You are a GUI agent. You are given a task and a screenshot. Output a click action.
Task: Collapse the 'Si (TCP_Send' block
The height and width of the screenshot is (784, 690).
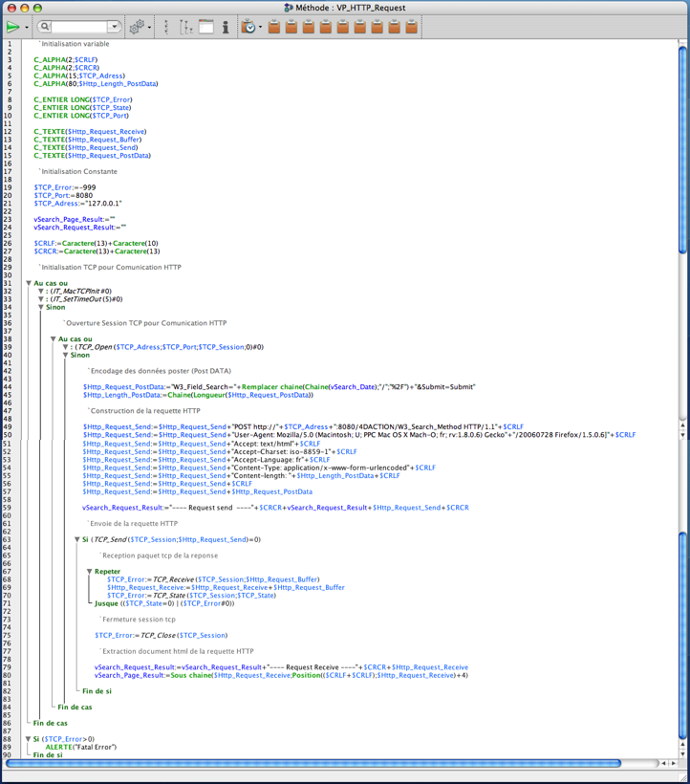78,539
